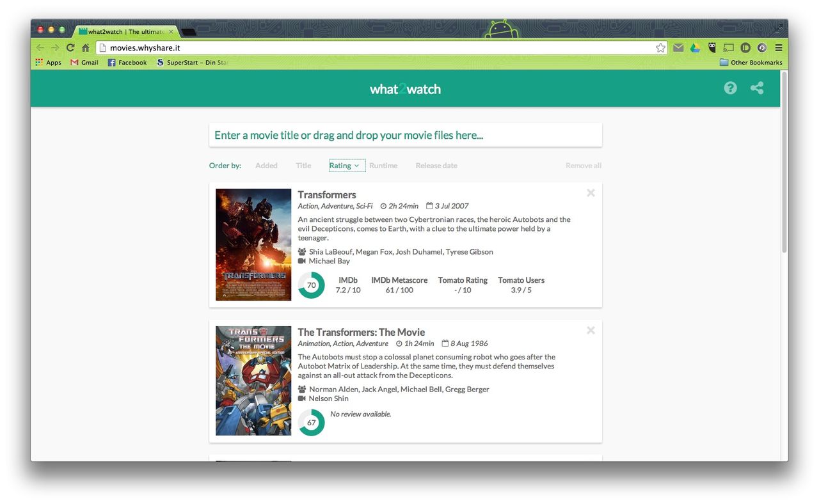Click the No review available text
Image resolution: width=819 pixels, height=504 pixels.
361,414
